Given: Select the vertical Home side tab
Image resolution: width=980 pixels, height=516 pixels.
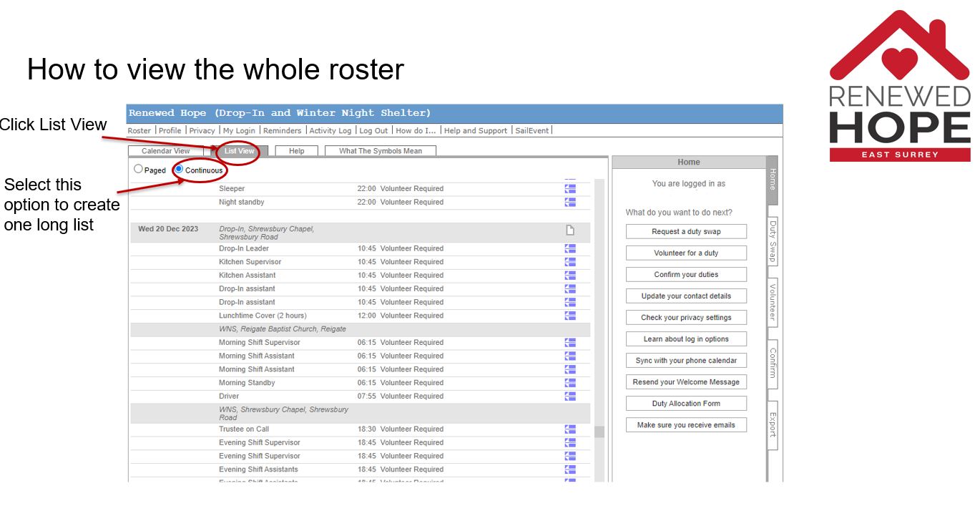Looking at the screenshot, I should coord(772,179).
